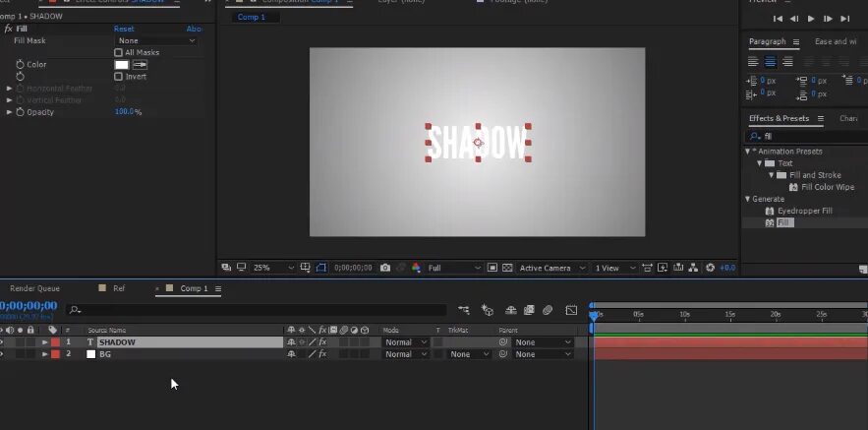The height and width of the screenshot is (430, 868).
Task: Enable frame blending for the composition
Action: pyautogui.click(x=529, y=310)
